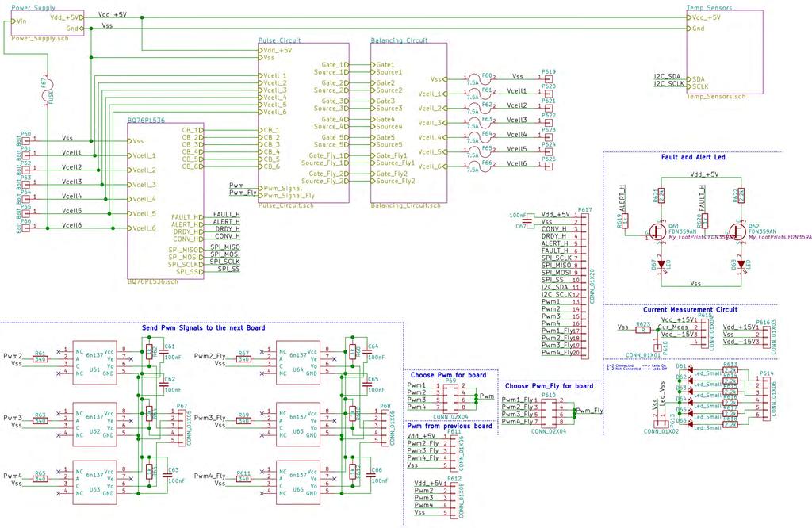Viewport: 812px width, 528px height.
Task: Select resistor R623 in current measurement circuit
Action: [643, 330]
